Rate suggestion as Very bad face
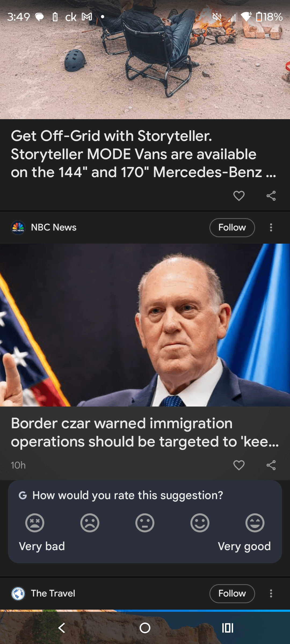 tap(35, 523)
